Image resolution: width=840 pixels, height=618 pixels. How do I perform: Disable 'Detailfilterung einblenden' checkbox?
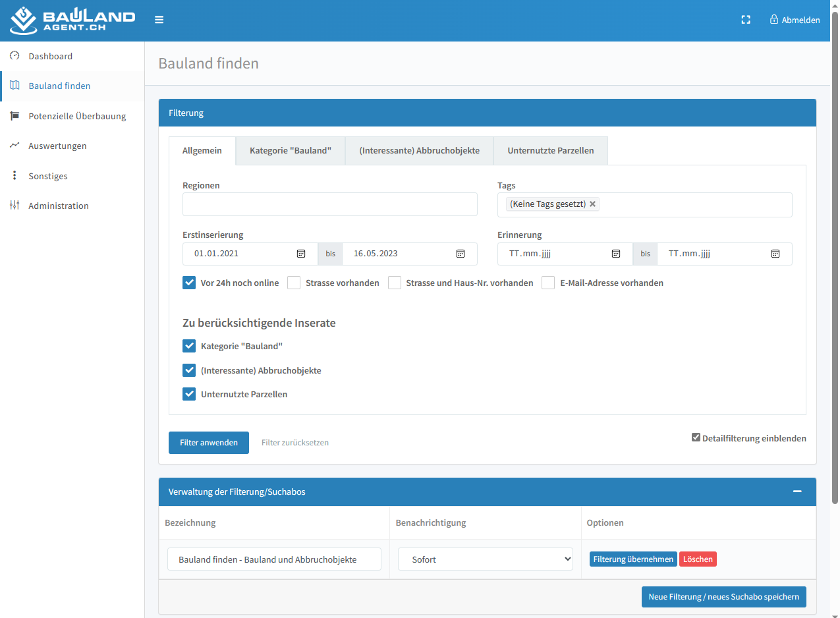696,437
